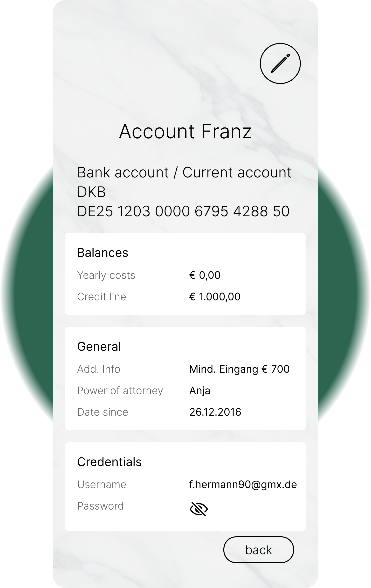Click the username f.hermann90@gmx.de
Viewport: 371px width, 588px height.
point(243,484)
